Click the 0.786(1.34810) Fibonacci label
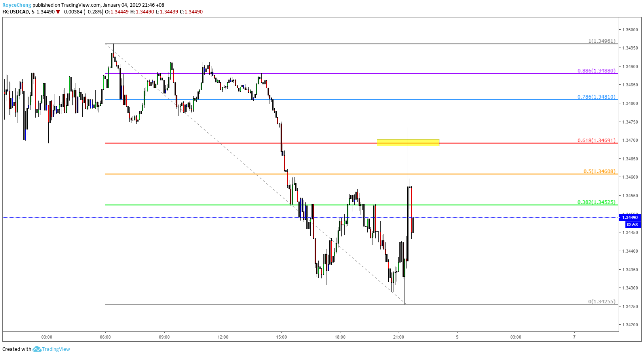644x356 pixels. (597, 97)
